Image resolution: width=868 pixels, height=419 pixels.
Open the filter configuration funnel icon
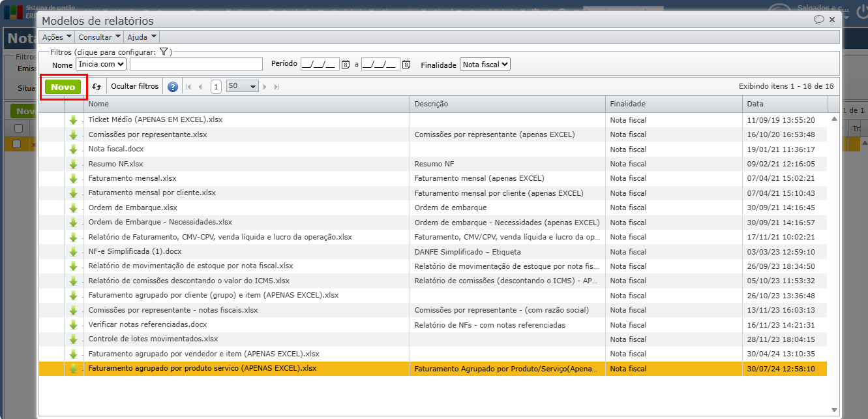click(164, 52)
